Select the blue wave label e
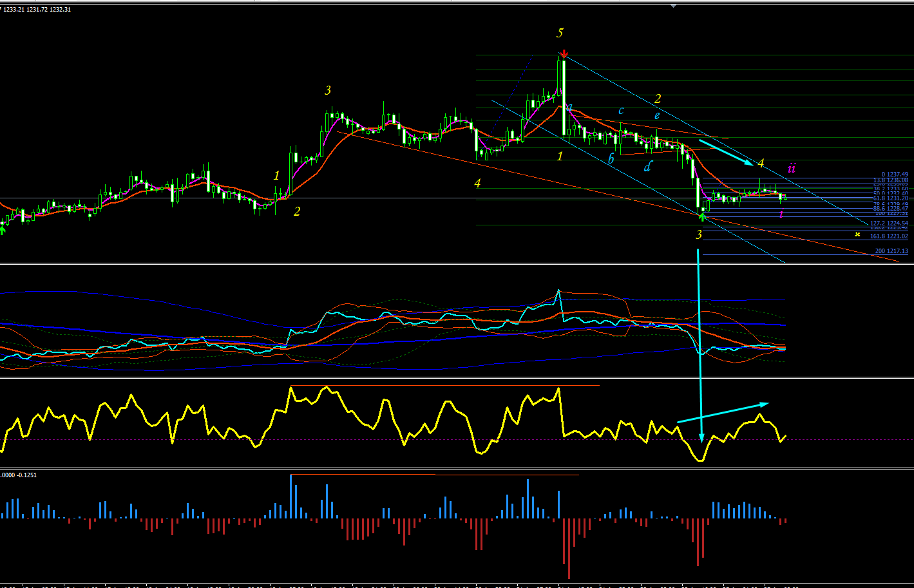914x588 pixels. 657,116
